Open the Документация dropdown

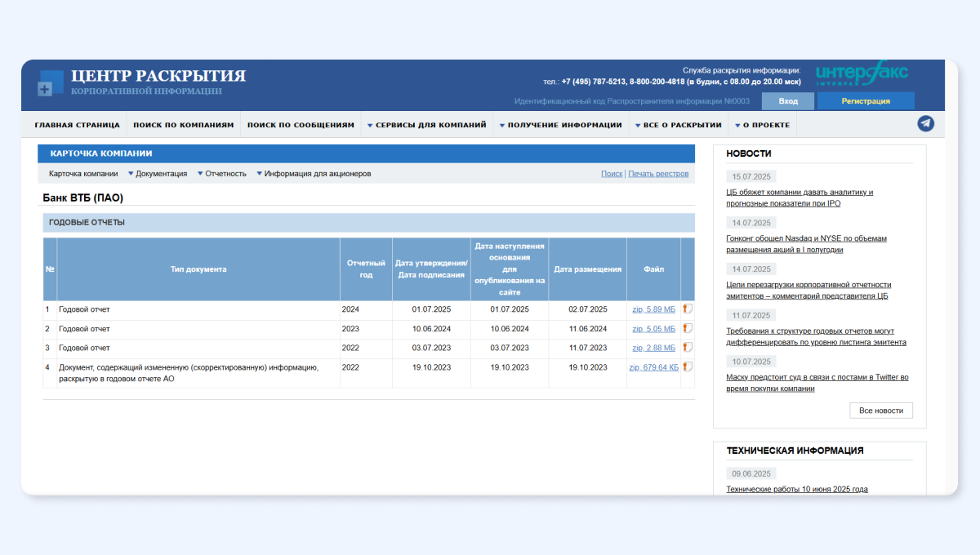point(158,174)
